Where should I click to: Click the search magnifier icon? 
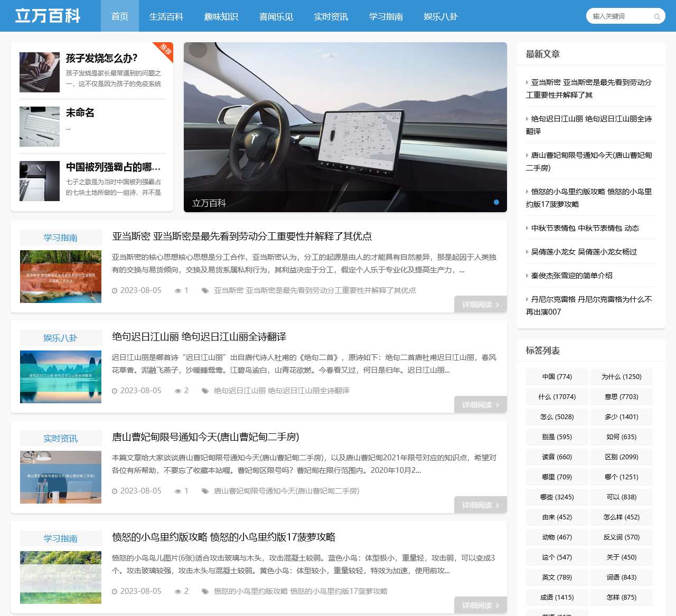[x=657, y=16]
